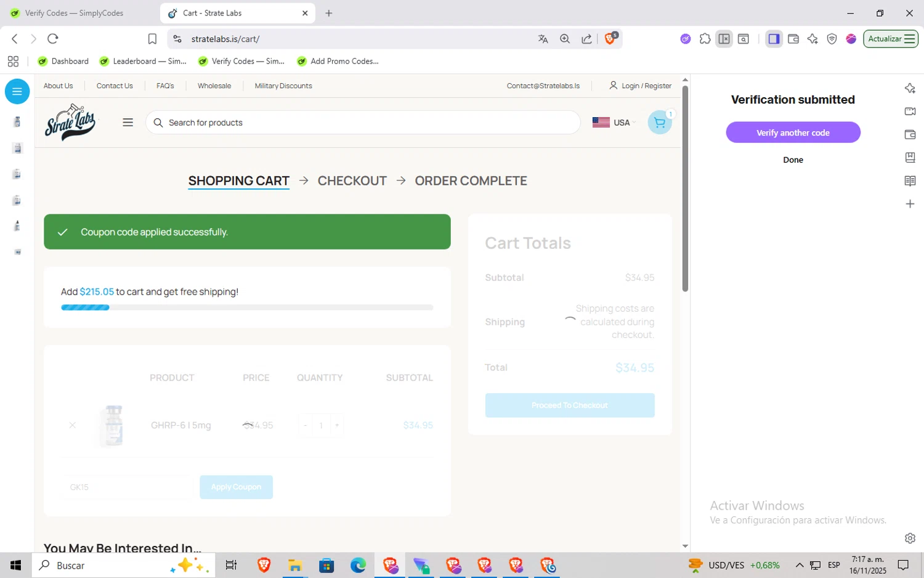Open the shopping cart icon with badge

660,122
